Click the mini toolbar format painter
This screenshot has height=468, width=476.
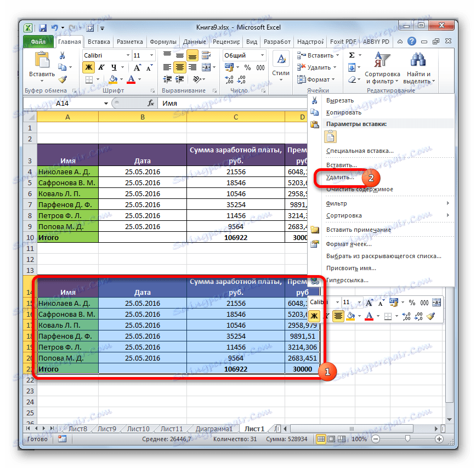tap(430, 316)
